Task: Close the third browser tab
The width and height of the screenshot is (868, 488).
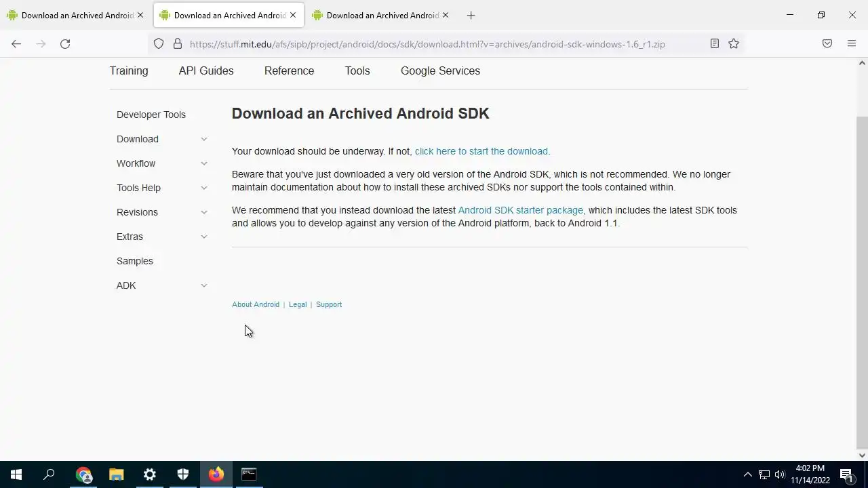Action: [446, 15]
